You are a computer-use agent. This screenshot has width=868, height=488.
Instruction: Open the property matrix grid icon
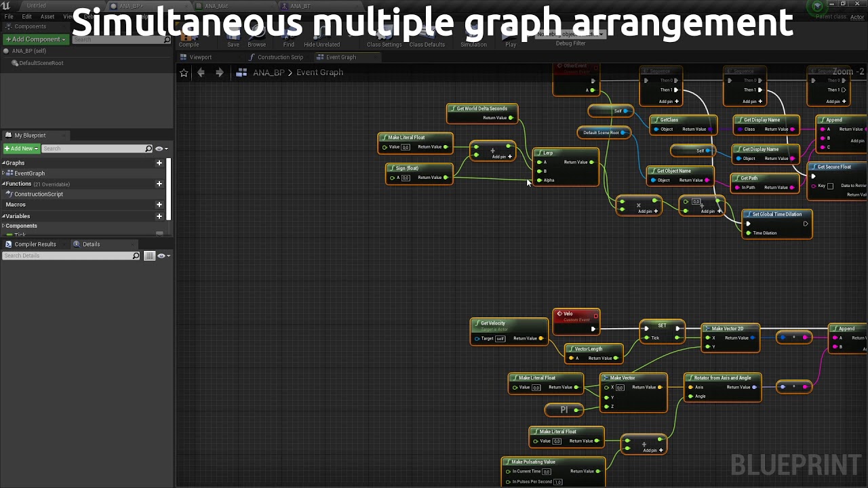(x=150, y=256)
